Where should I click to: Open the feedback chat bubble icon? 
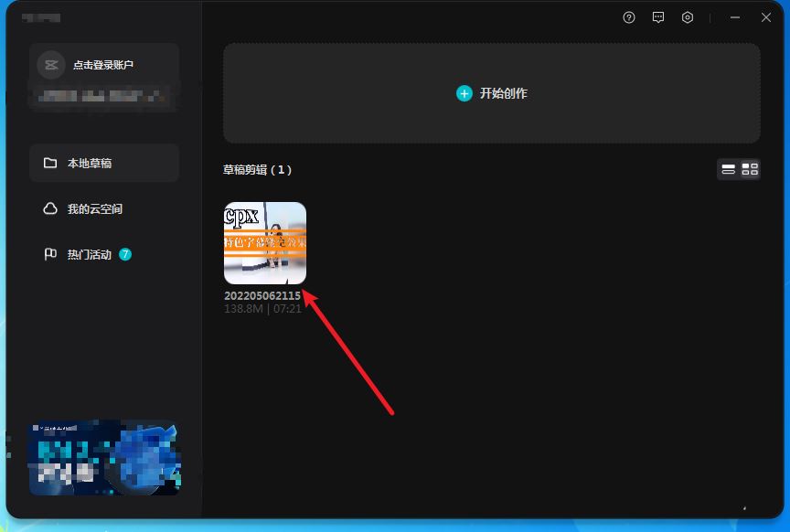[658, 17]
